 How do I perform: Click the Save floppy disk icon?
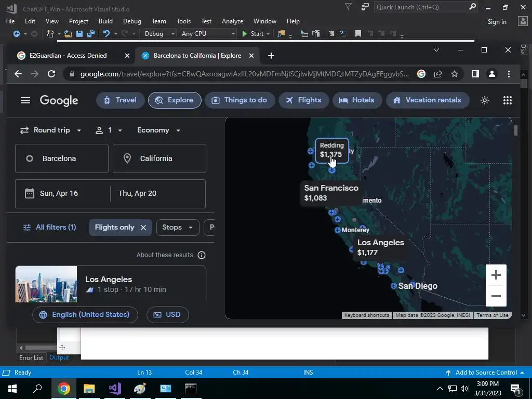tap(79, 34)
